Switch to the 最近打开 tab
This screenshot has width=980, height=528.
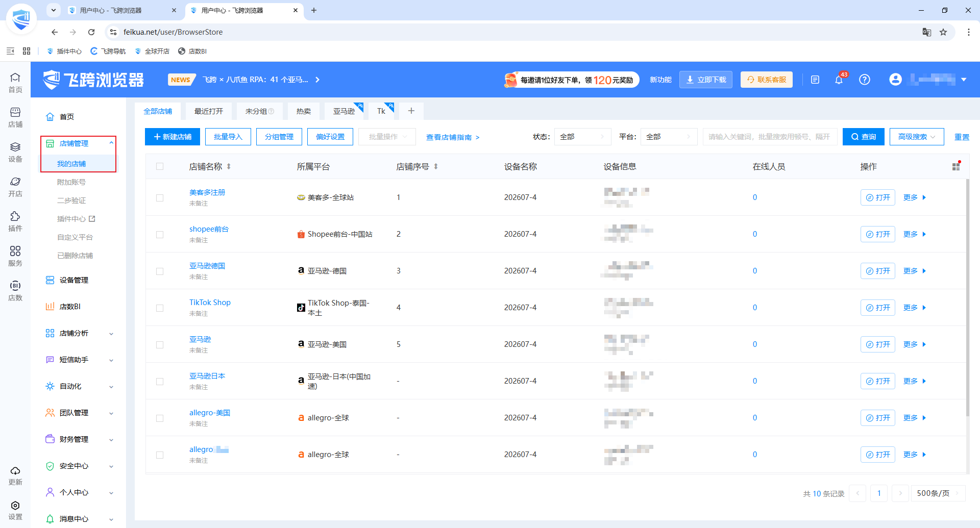tap(209, 111)
